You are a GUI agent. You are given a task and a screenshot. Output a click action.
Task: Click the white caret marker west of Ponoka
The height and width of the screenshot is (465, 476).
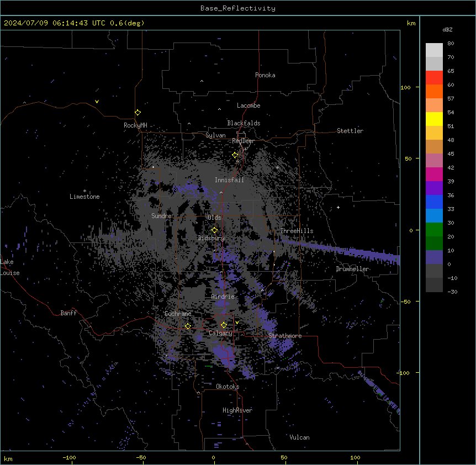202,81
